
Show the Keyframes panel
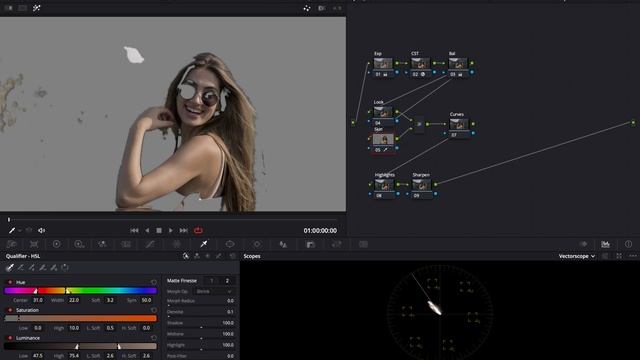(x=583, y=244)
